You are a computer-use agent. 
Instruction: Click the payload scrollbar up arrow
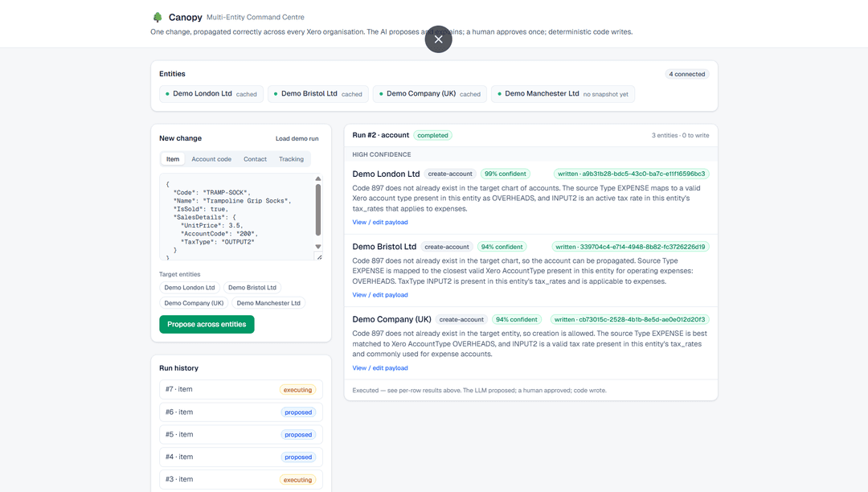(x=318, y=178)
